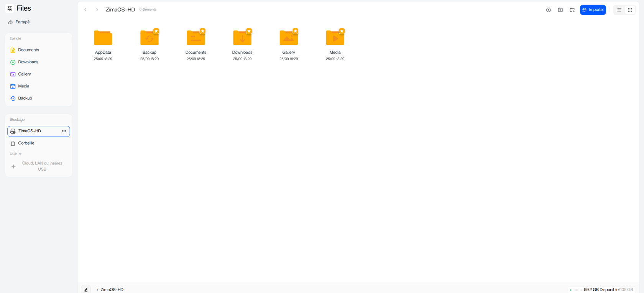Create a new folder using toolbar icon
Screen dimensions: 644x293
(560, 10)
